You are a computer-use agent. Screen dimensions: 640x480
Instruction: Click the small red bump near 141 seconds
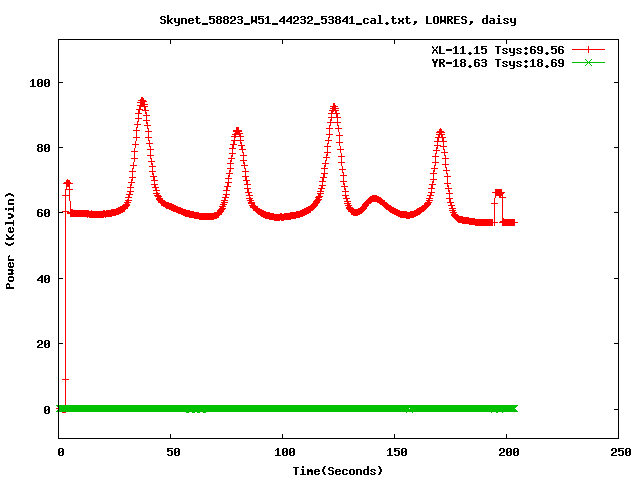375,200
